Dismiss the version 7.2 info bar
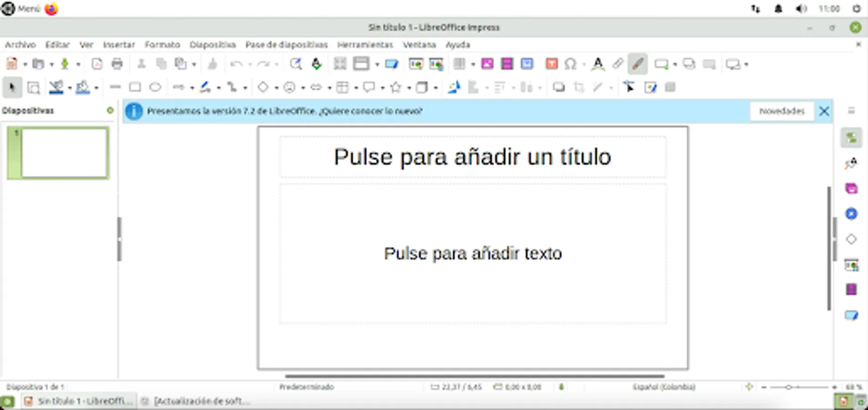 824,111
